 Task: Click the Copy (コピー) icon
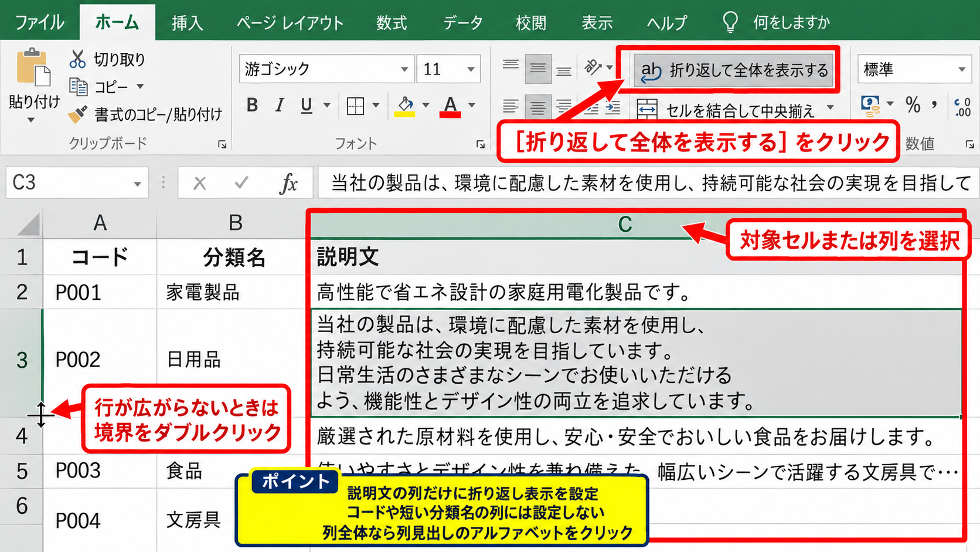point(78,87)
